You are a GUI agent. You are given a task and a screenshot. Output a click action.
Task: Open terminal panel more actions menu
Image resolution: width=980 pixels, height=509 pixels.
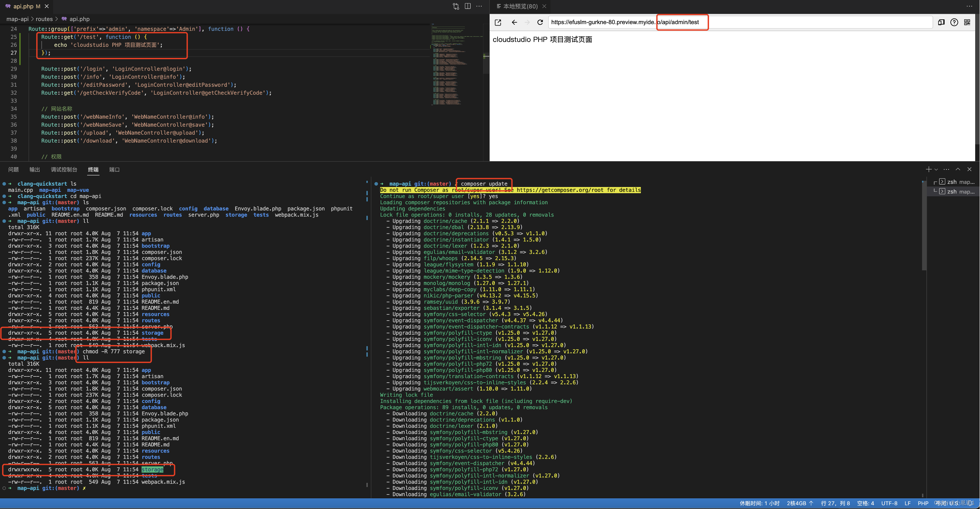(x=947, y=169)
